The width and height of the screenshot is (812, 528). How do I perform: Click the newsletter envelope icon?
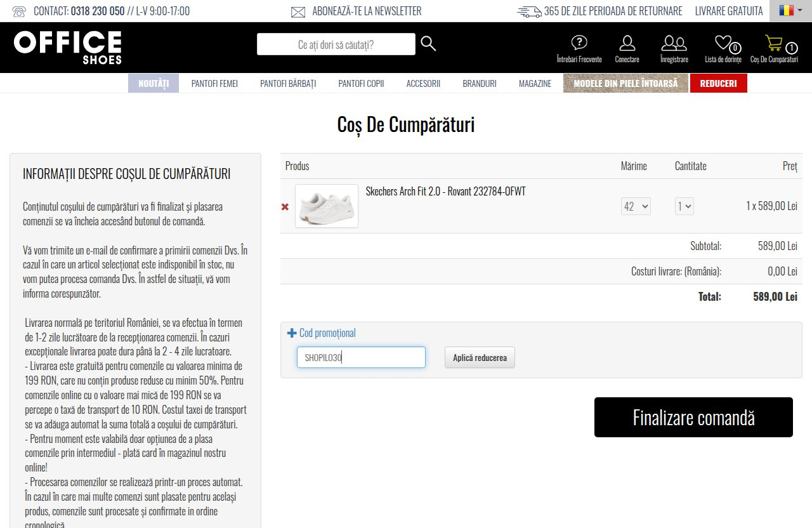pos(298,11)
